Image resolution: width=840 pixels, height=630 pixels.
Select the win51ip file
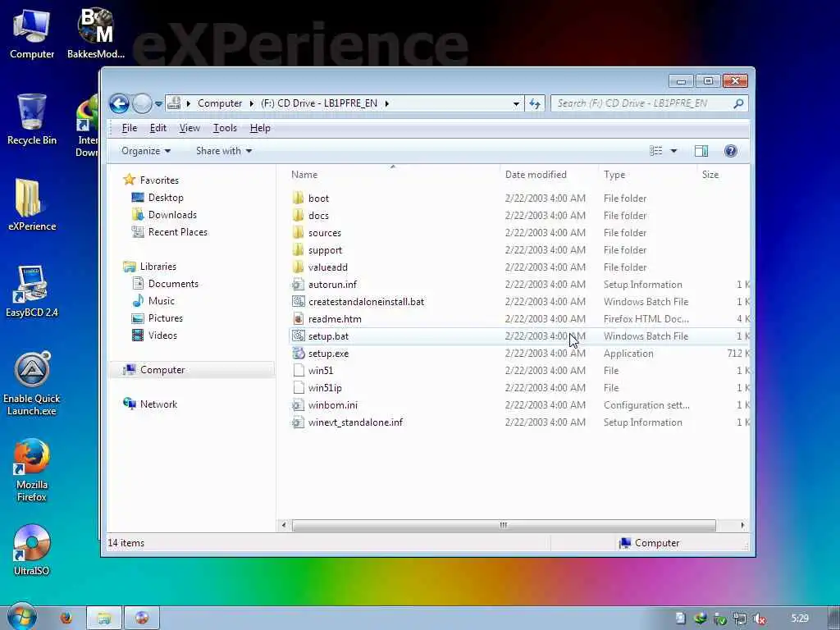[x=325, y=388]
